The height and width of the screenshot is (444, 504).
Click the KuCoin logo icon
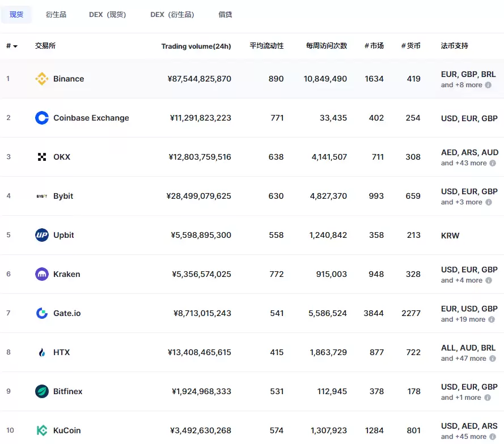pyautogui.click(x=42, y=430)
